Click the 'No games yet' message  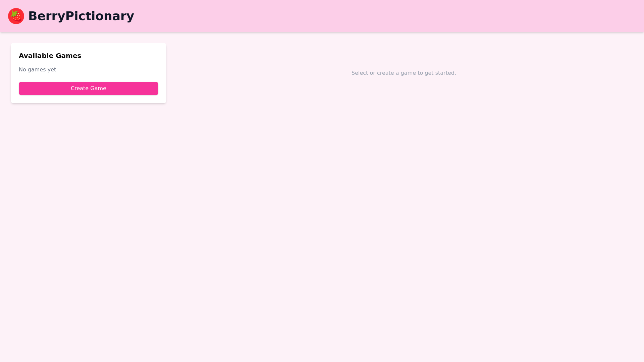pos(37,70)
